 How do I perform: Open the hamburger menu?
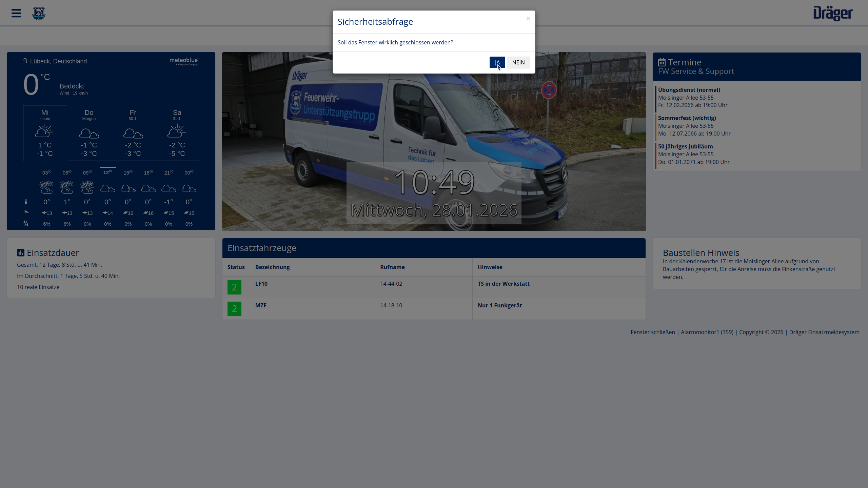[x=16, y=14]
